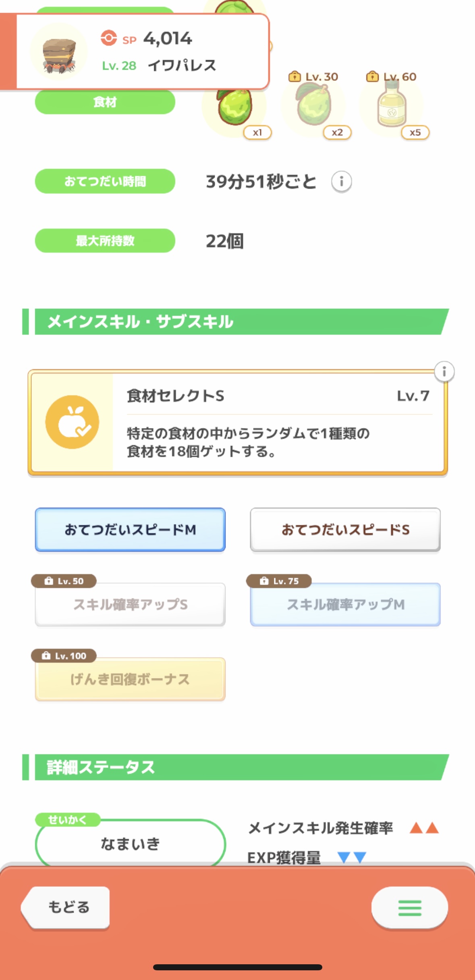This screenshot has height=980, width=475.
Task: Tap the red up arrows for メインスキル発生確率
Action: pyautogui.click(x=424, y=828)
